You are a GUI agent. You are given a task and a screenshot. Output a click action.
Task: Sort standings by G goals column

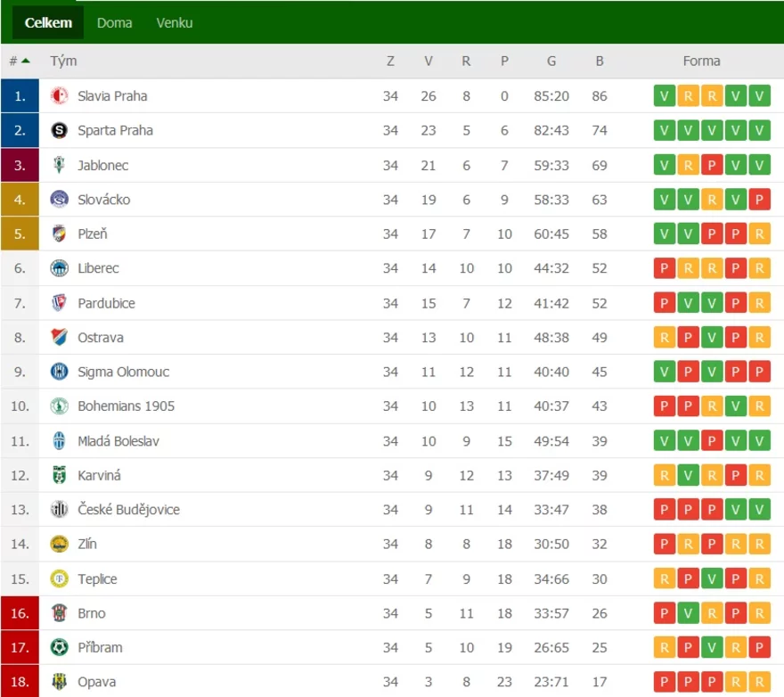click(x=551, y=61)
